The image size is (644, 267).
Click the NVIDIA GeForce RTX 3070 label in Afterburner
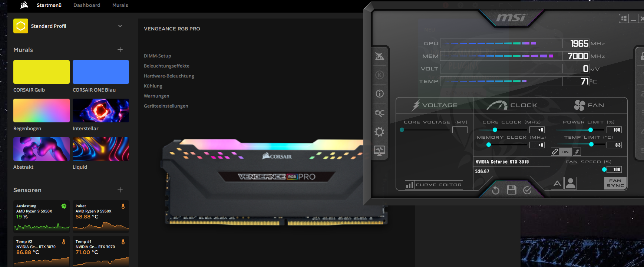coord(502,162)
